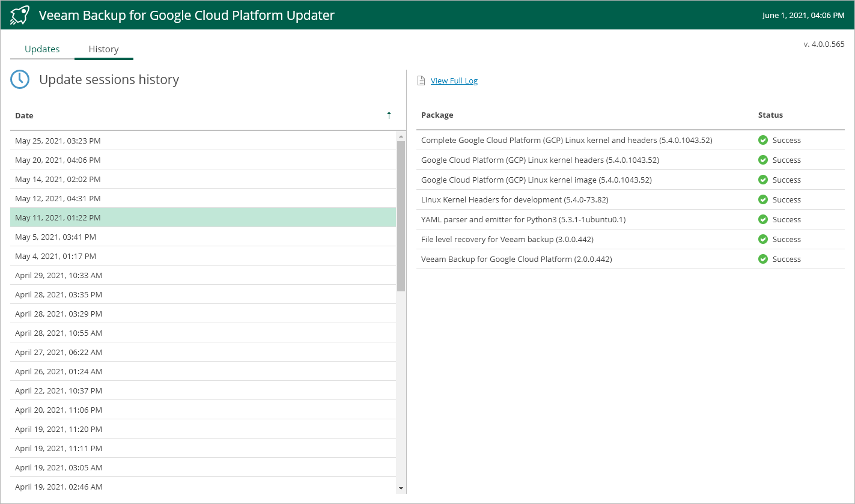Click Success icon for File level recovery row

763,239
